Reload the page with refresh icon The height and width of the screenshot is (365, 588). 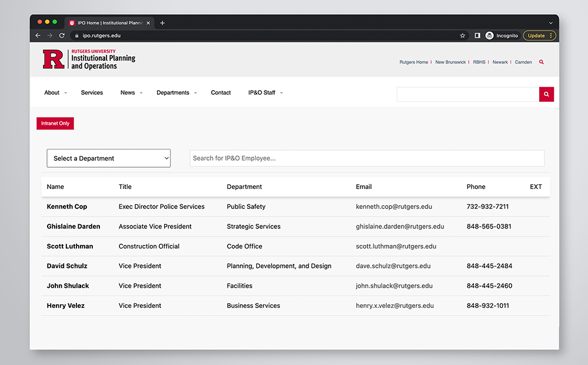[62, 35]
